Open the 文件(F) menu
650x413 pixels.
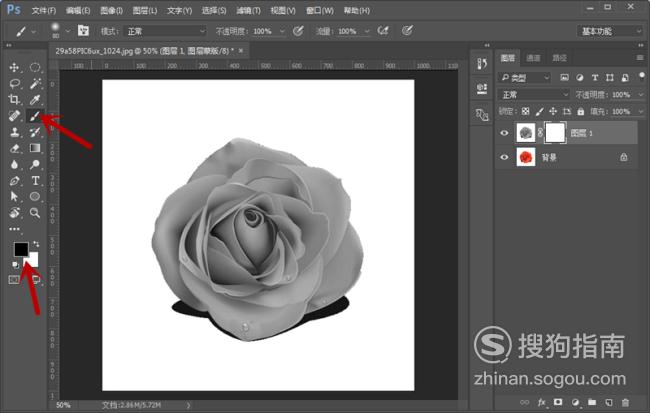44,10
